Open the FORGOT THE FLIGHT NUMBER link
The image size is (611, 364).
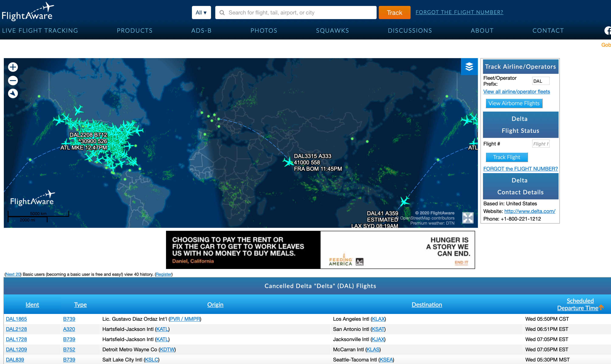click(459, 12)
